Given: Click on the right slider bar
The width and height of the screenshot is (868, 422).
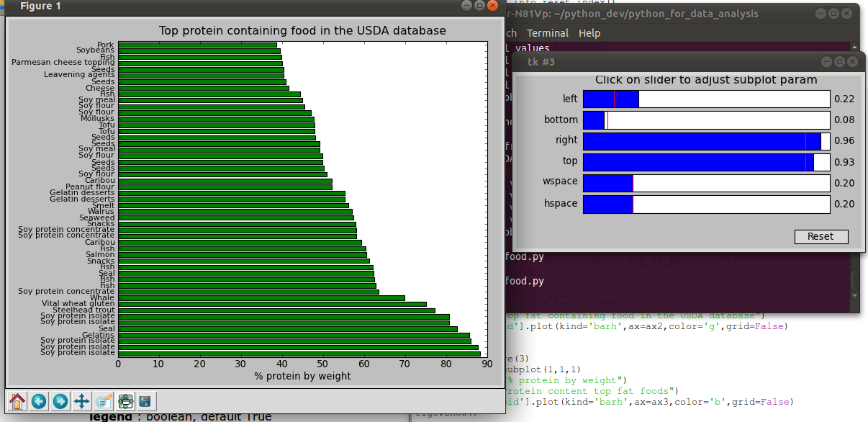Looking at the screenshot, I should coord(706,141).
